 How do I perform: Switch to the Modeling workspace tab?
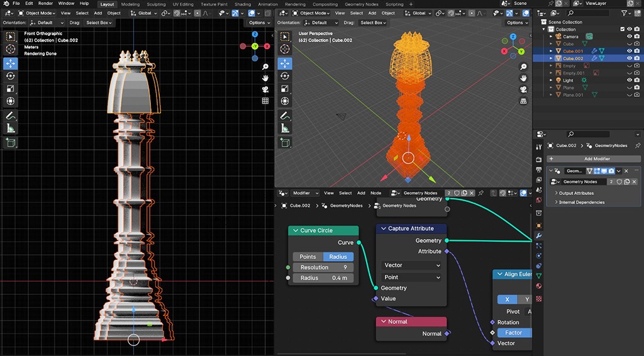130,4
